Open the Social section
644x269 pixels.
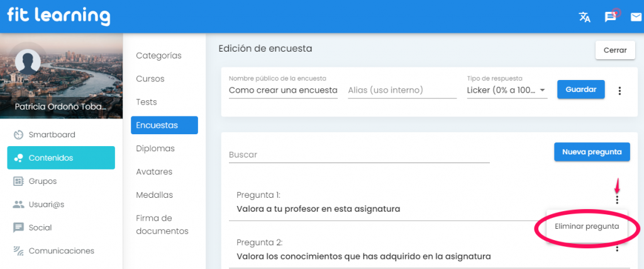[40, 227]
